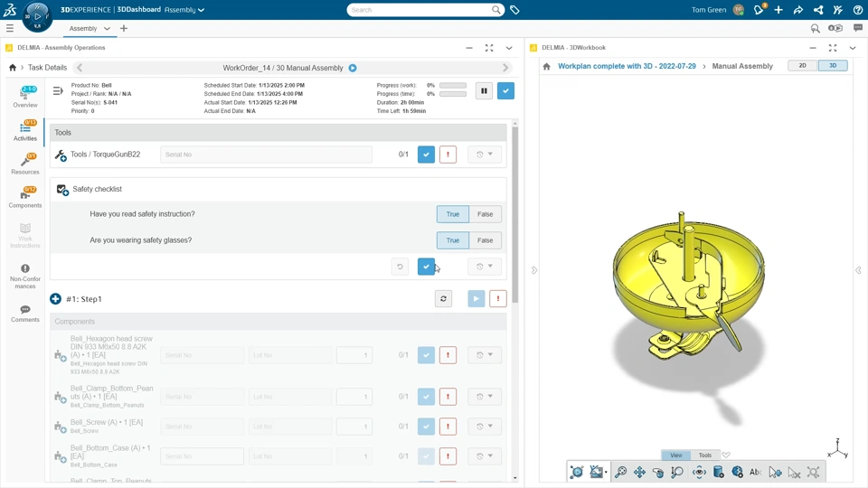Answer False for safety instruction question
This screenshot has width=868, height=488.
tap(485, 214)
